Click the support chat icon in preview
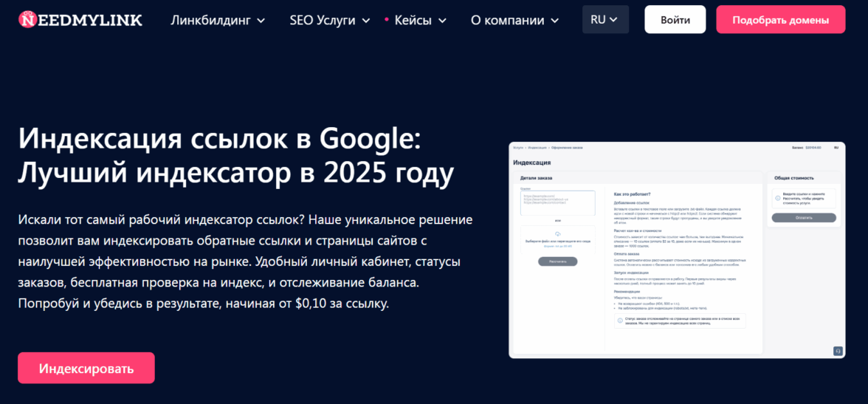Viewport: 868px width, 404px height. tap(838, 351)
